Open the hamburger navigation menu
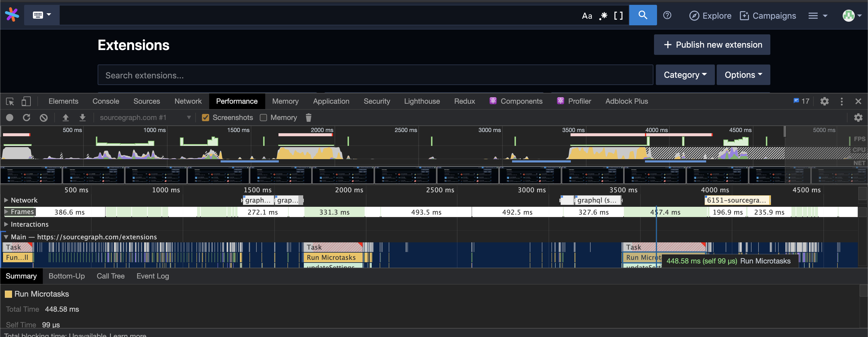Image resolution: width=868 pixels, height=337 pixels. point(817,15)
